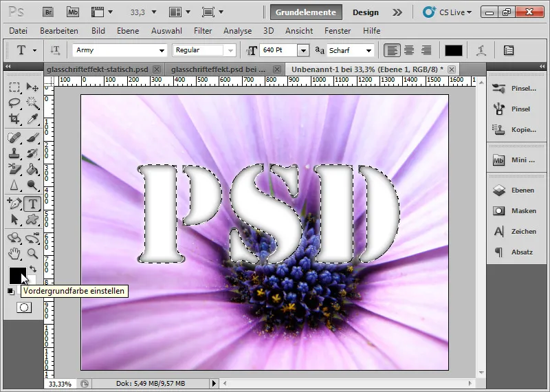Open the Fenster menu

338,31
